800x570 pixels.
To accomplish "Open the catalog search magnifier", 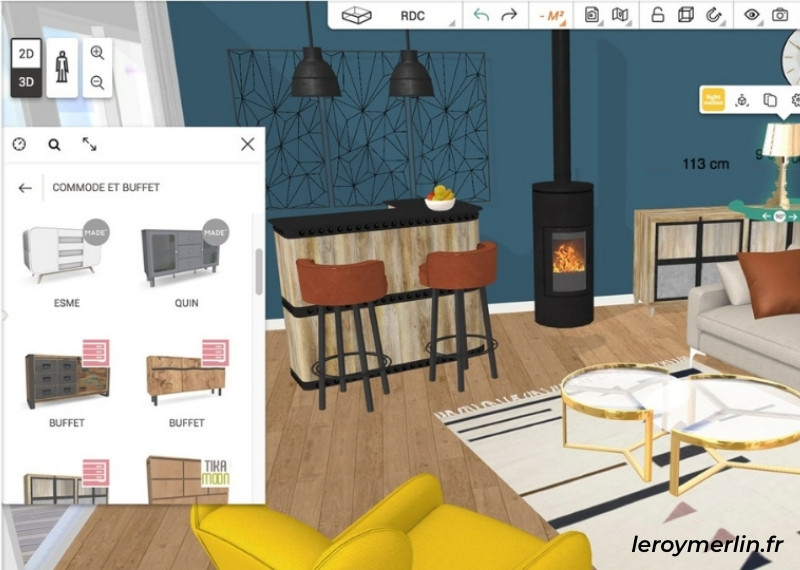I will (x=54, y=145).
